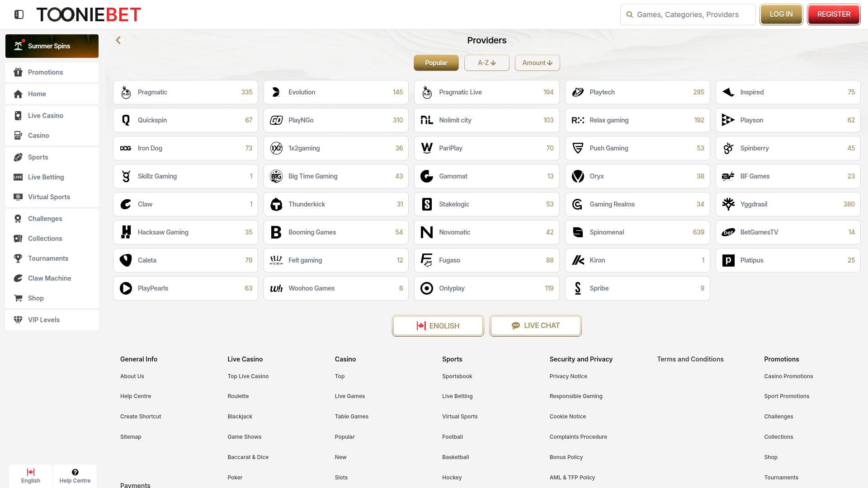Click the VIP Levels diamond icon
Viewport: 868px width, 488px height.
click(18, 320)
